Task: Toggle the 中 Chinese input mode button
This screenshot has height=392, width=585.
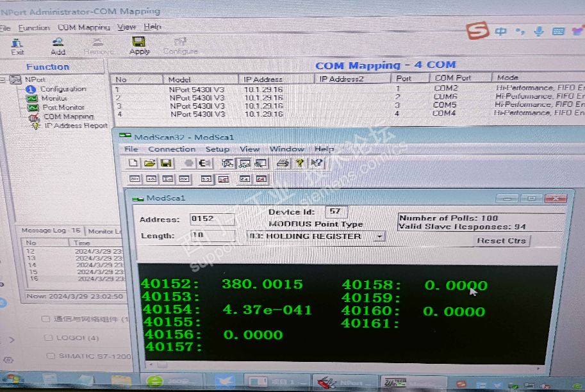Action: coord(500,31)
